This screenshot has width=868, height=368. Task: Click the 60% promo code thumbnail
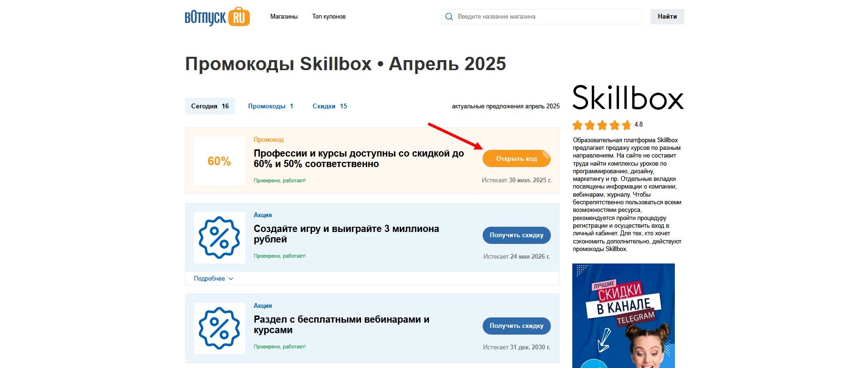coord(219,161)
